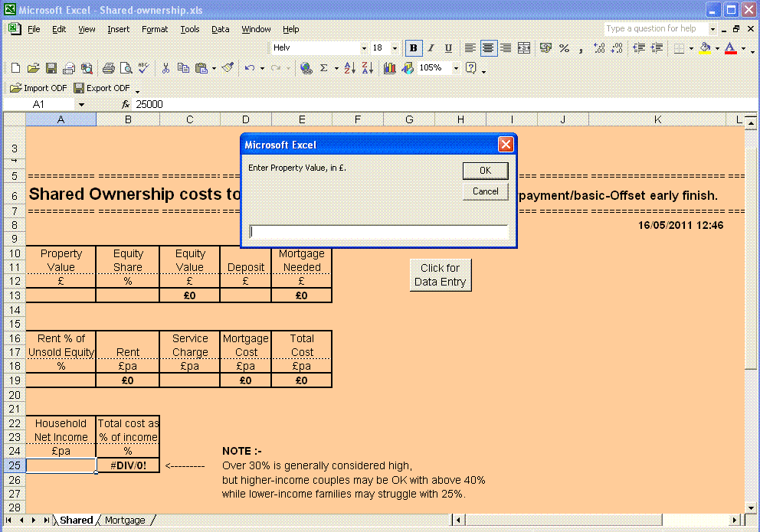
Task: Open Print Preview from the toolbar
Action: tap(126, 68)
